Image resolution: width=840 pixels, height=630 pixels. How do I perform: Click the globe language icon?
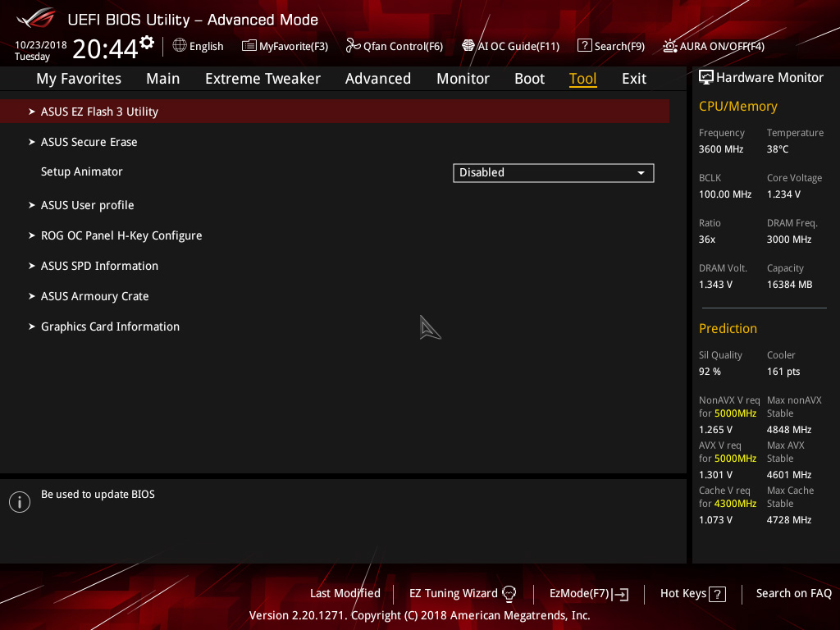180,46
